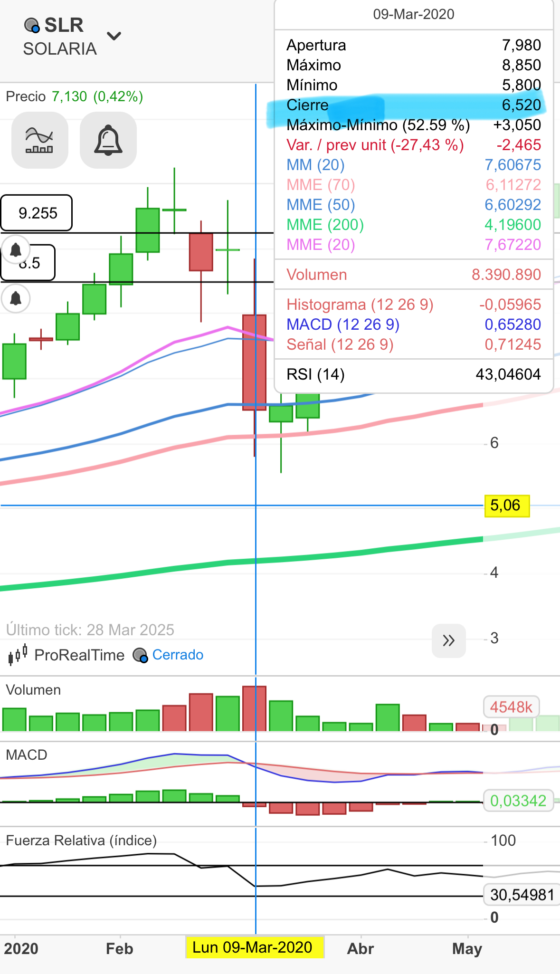Tap the Volumen panel title
The image size is (560, 974).
33,690
